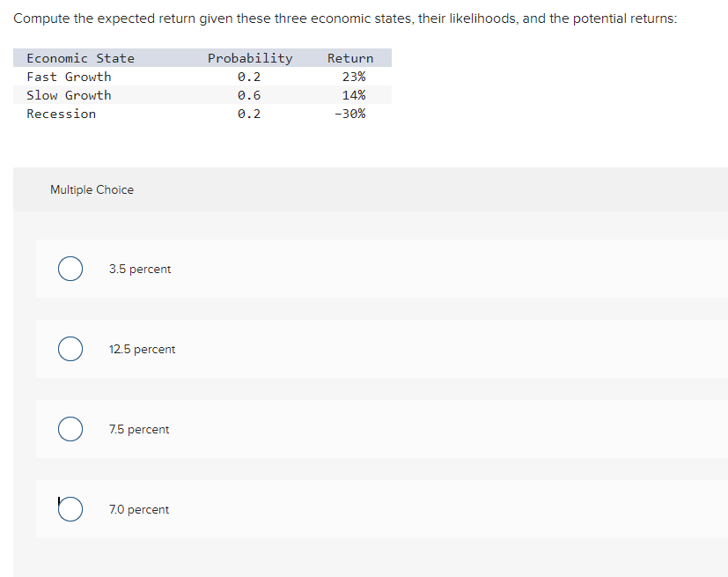Select the 7.5 percent answer option
This screenshot has width=728, height=577.
coord(70,429)
